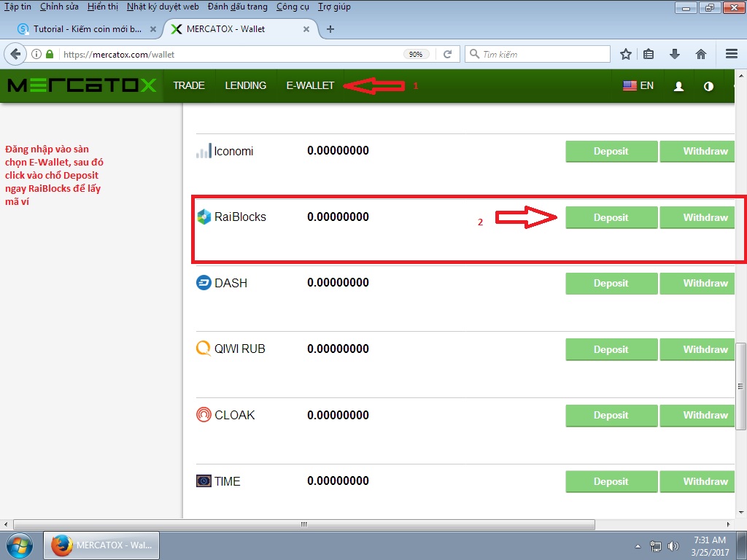Open the TRADE menu item
Viewport: 747px width, 560px height.
pyautogui.click(x=189, y=86)
